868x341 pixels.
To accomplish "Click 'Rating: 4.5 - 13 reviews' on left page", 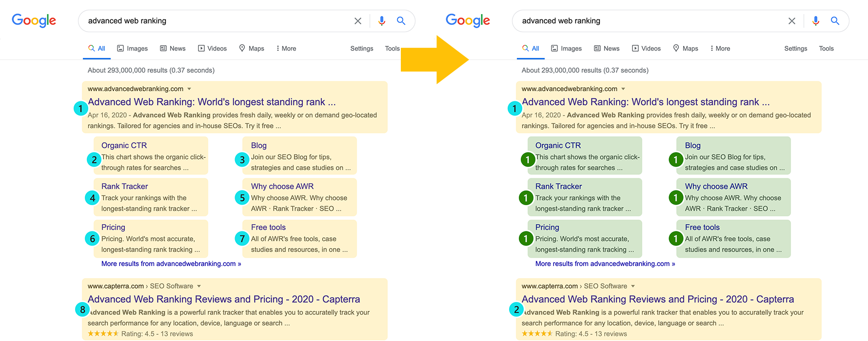I will coord(157,334).
